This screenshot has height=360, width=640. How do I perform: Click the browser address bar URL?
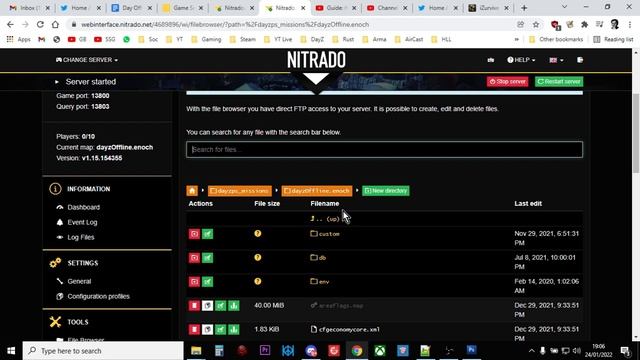(225, 24)
